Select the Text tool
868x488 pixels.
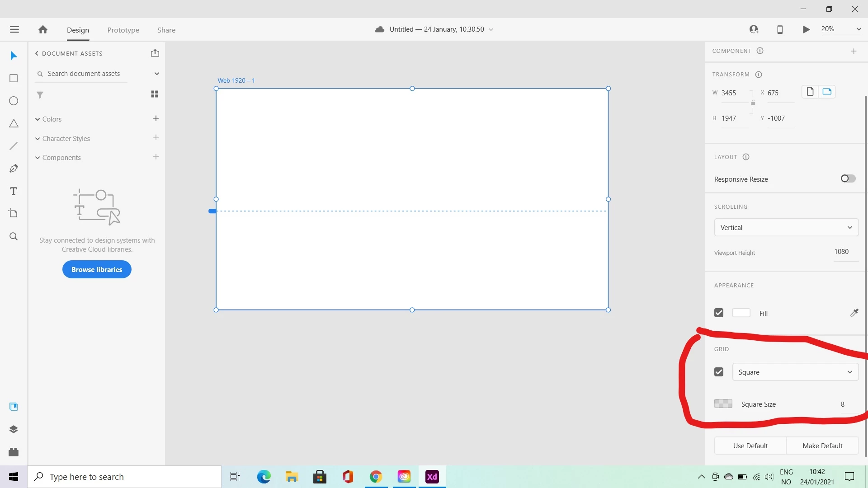[x=14, y=191]
